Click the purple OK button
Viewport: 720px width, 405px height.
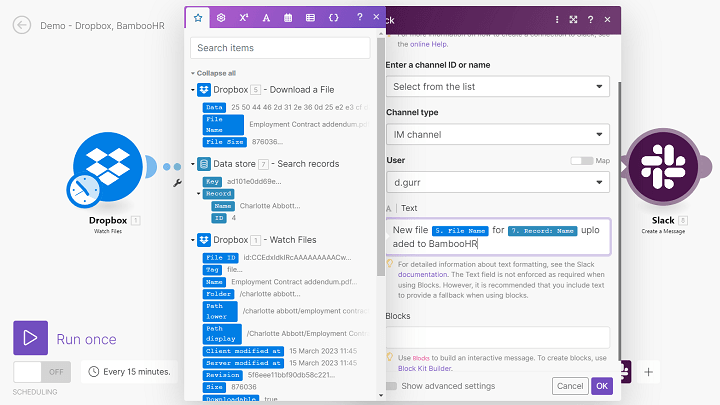pos(601,386)
